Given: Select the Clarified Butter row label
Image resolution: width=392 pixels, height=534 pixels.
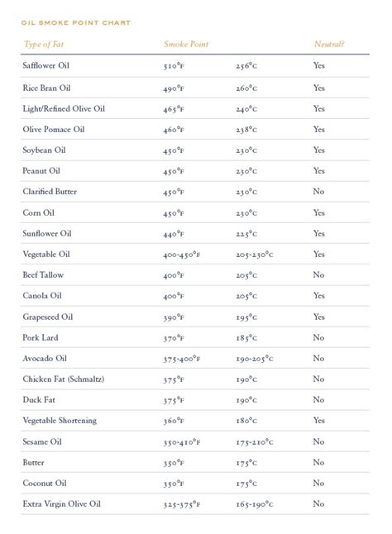Looking at the screenshot, I should tap(50, 192).
